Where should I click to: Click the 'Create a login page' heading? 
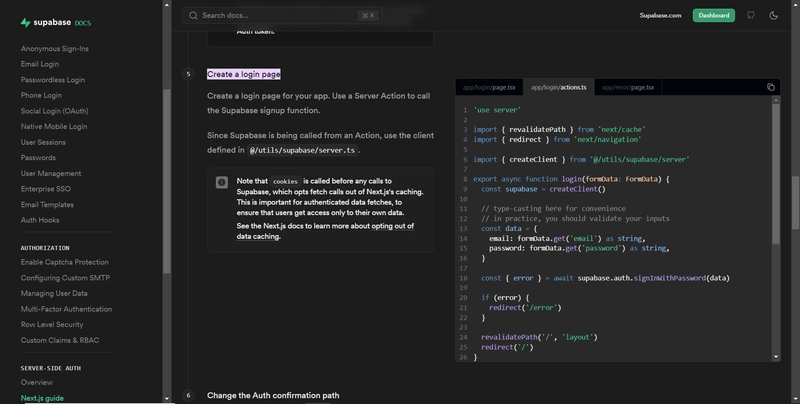(x=244, y=74)
